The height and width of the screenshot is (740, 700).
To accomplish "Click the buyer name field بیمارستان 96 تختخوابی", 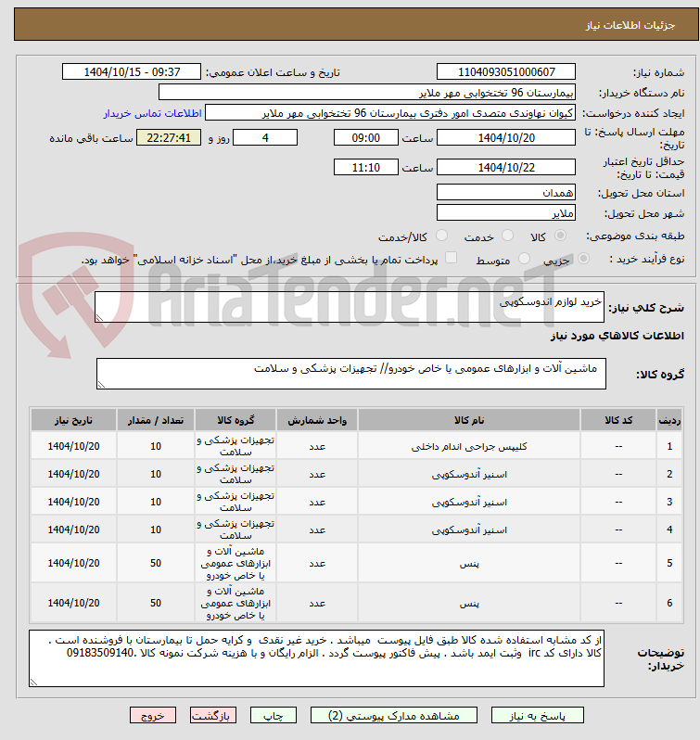I will (x=367, y=93).
